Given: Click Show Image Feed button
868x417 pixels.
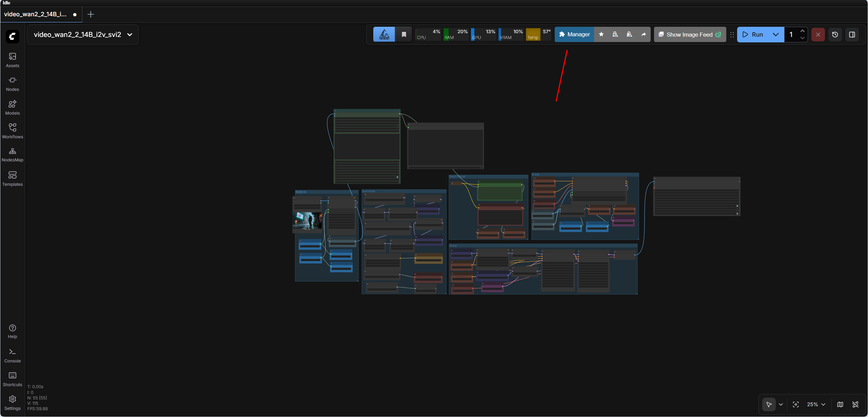Looking at the screenshot, I should coord(690,35).
